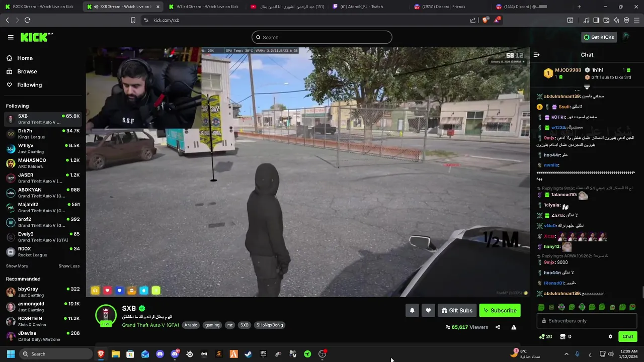Click the Arabic tag

tap(191, 325)
